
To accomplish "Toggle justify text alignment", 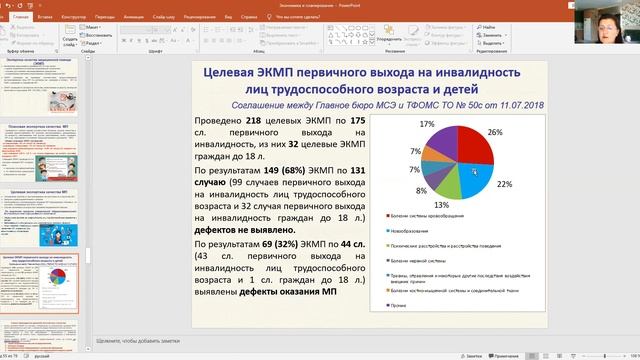I will 229,41.
